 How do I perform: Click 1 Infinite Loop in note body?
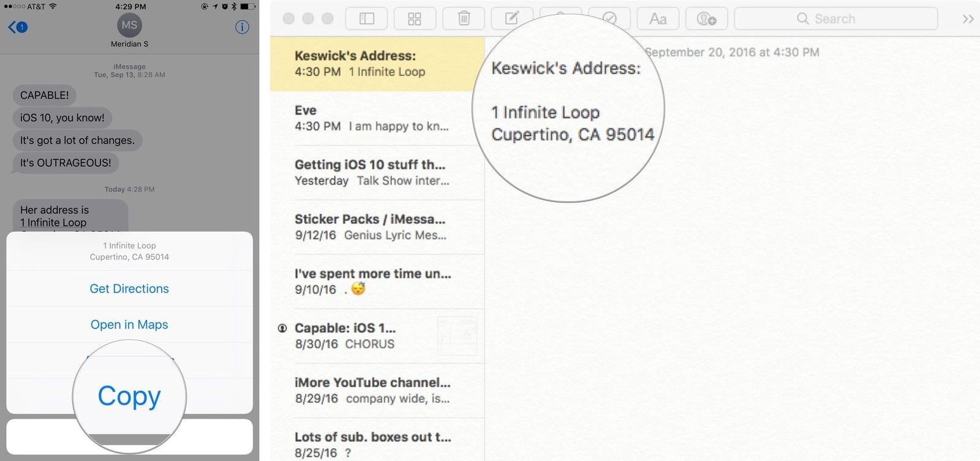coord(546,113)
